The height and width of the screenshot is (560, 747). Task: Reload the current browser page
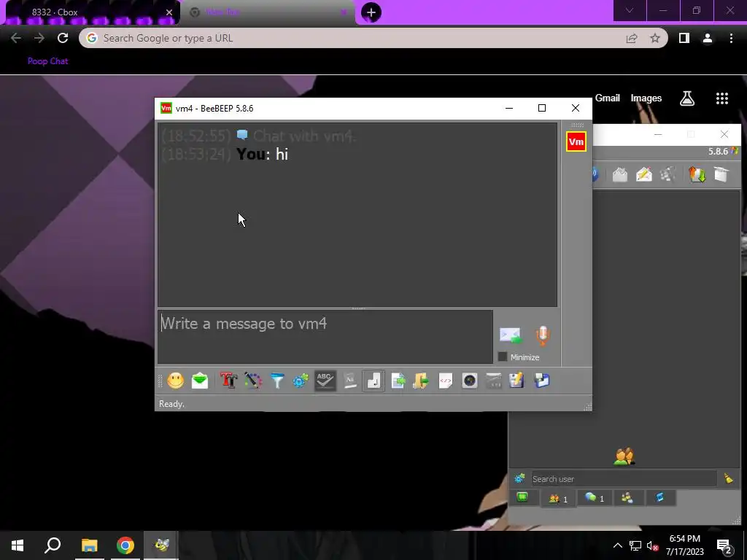pos(63,38)
